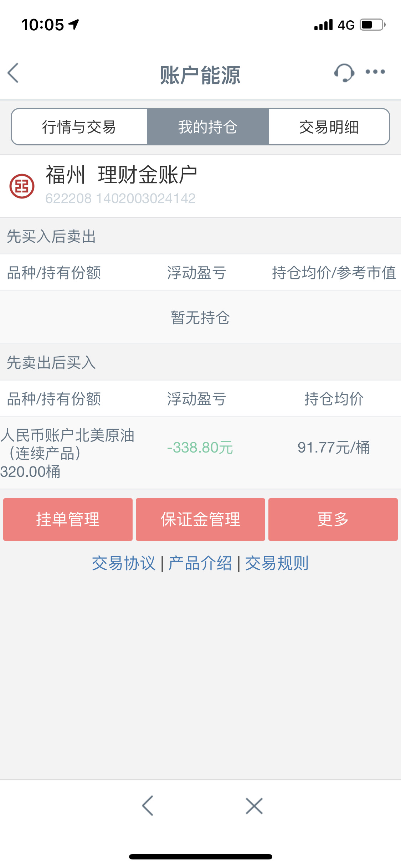
Task: Tap floating loss -338.80元 value
Action: [200, 448]
